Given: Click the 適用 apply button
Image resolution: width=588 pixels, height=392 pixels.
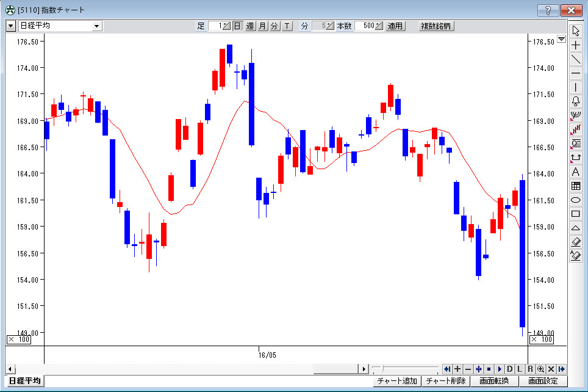Looking at the screenshot, I should [x=395, y=26].
